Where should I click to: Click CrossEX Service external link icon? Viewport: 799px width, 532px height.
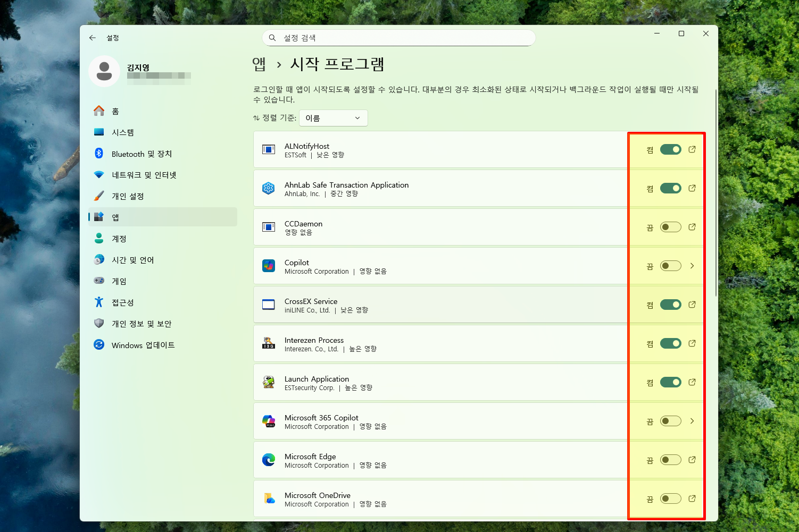(x=692, y=305)
